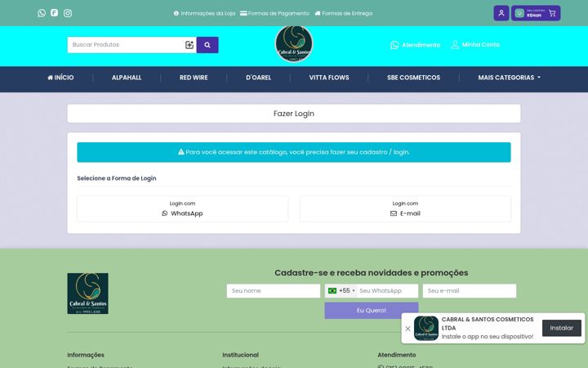
Task: Focus the Seu WhatsApp input field
Action: tap(387, 290)
